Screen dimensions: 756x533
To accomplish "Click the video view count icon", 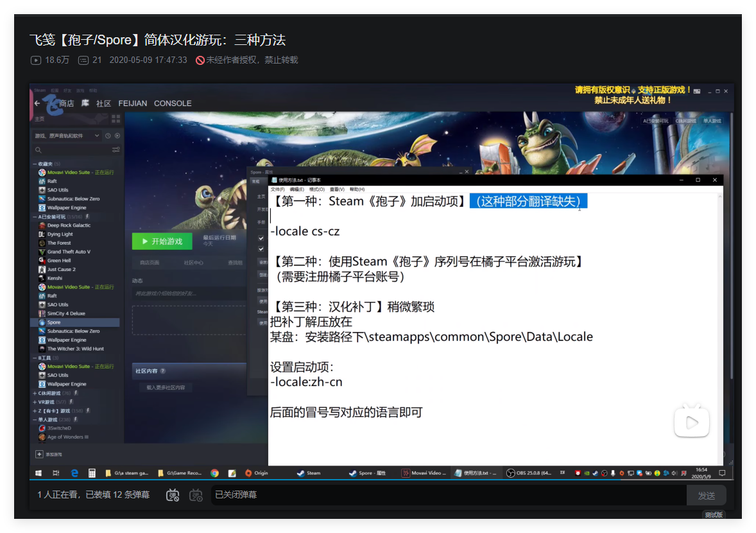I will tap(36, 60).
